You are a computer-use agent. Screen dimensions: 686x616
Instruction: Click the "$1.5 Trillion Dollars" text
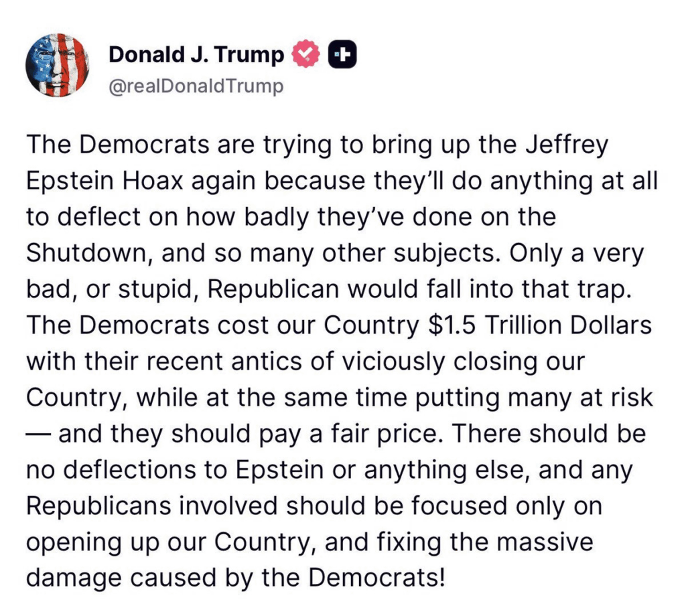[x=540, y=325]
